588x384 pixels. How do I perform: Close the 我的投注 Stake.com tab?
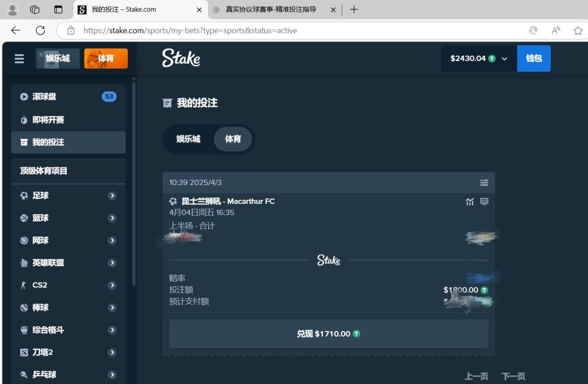pos(199,10)
